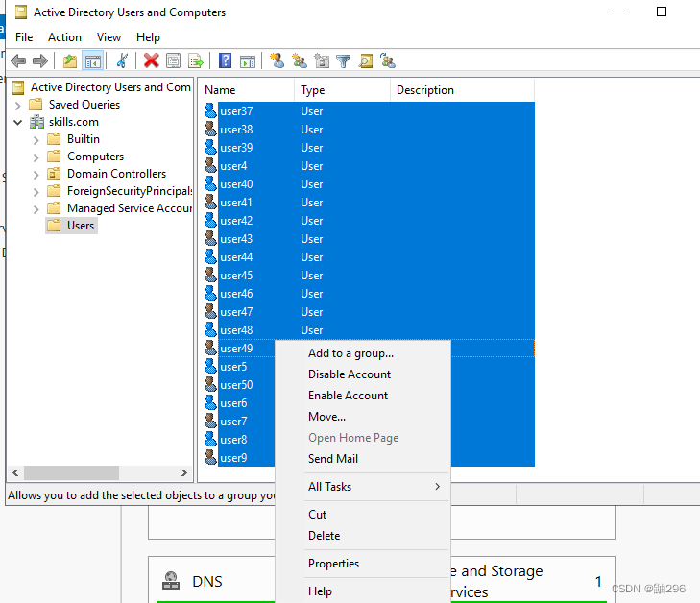Click the red Delete icon in toolbar
This screenshot has width=700, height=603.
tap(151, 61)
